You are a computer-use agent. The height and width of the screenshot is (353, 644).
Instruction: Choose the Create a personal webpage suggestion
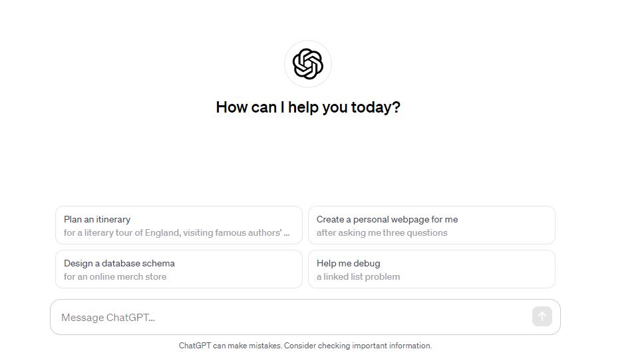[432, 225]
